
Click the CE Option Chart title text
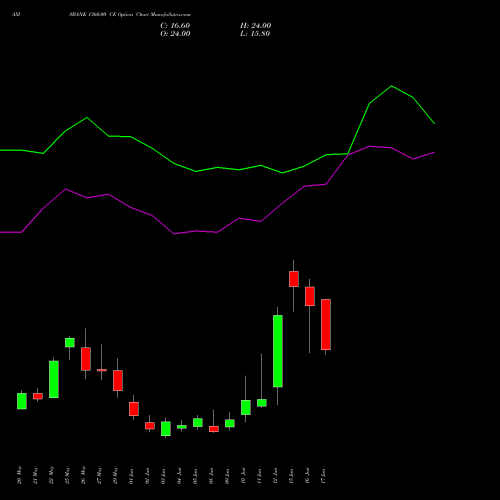coord(130,15)
